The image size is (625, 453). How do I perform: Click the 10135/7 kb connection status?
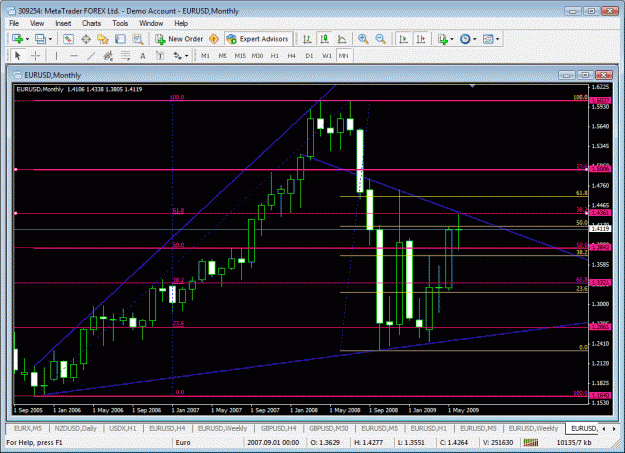pyautogui.click(x=574, y=443)
